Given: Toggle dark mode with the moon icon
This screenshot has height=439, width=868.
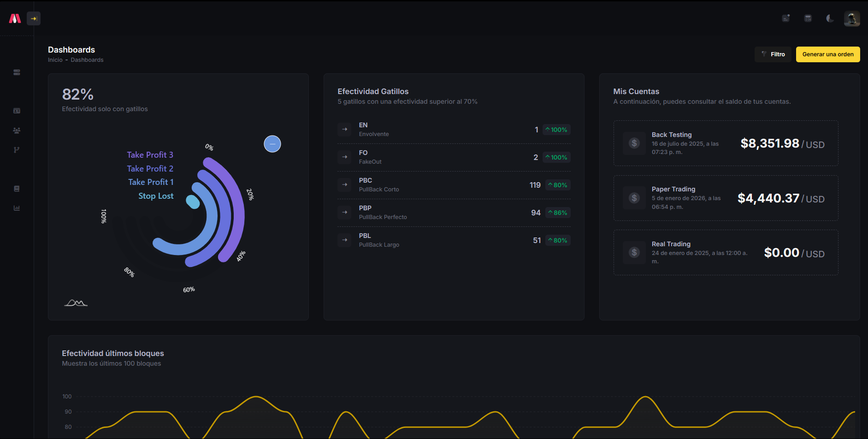Looking at the screenshot, I should (x=830, y=18).
